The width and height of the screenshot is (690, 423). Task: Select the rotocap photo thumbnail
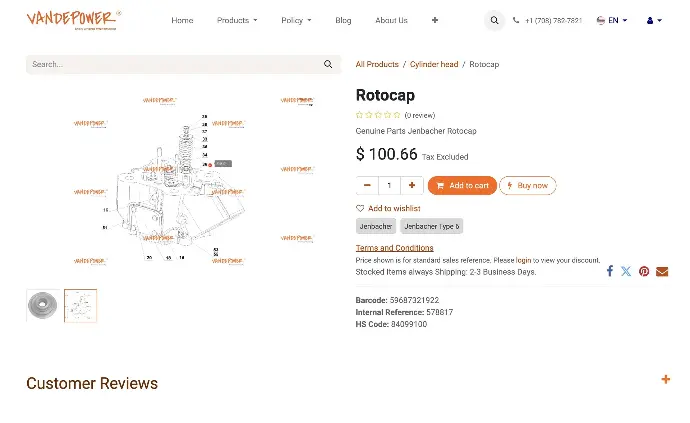43,305
